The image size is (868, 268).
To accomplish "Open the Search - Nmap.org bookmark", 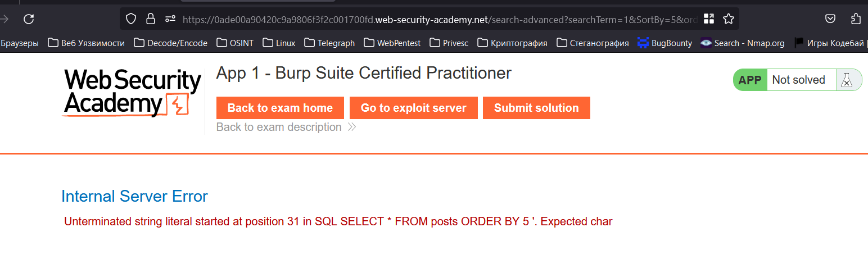I will pyautogui.click(x=742, y=43).
